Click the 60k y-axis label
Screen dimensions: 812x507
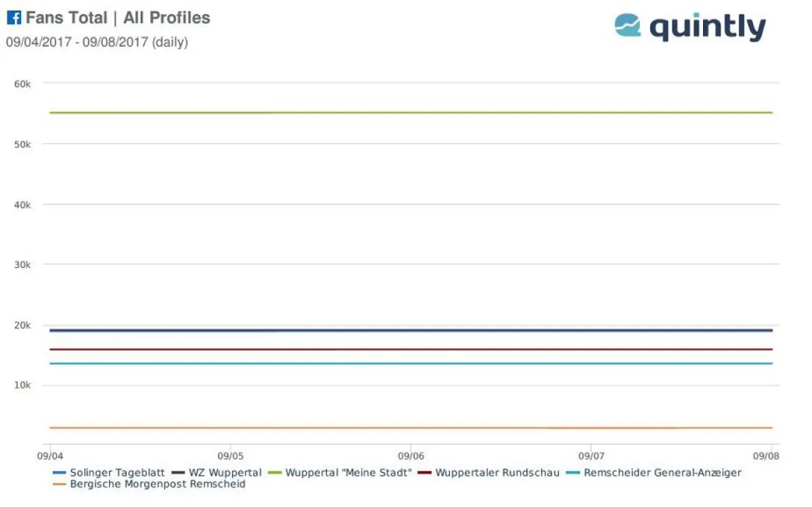pyautogui.click(x=22, y=83)
